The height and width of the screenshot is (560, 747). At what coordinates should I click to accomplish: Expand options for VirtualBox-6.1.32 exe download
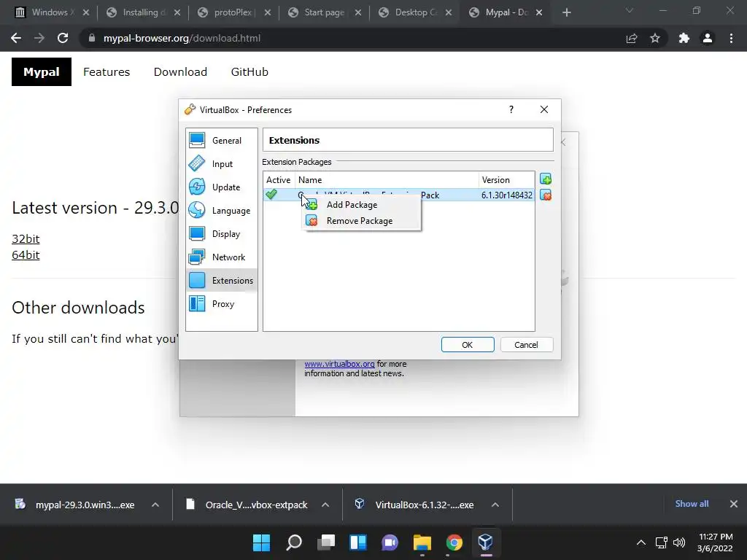click(495, 505)
